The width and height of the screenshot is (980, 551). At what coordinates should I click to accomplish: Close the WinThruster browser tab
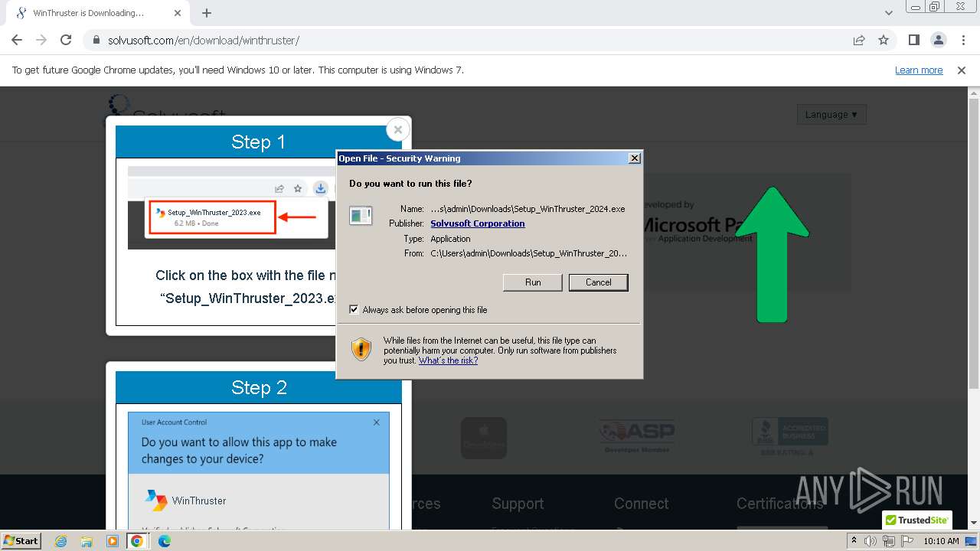(178, 13)
